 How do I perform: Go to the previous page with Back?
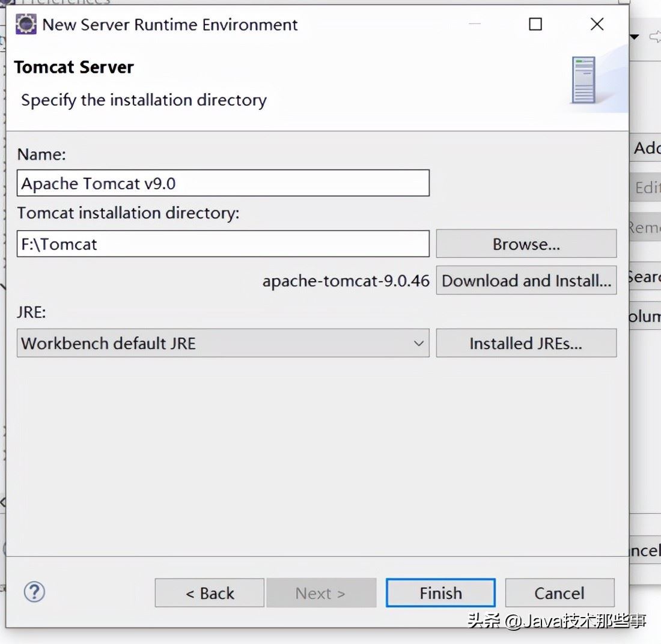click(210, 593)
